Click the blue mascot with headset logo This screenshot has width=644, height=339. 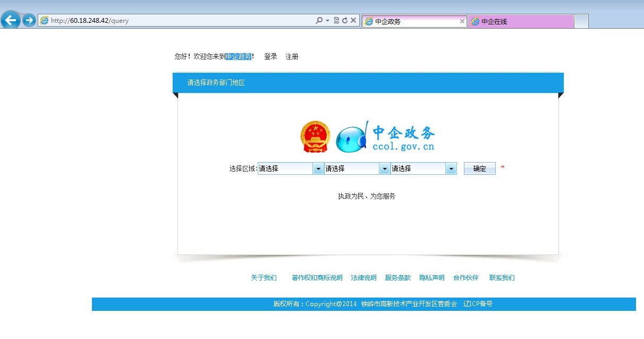[351, 138]
